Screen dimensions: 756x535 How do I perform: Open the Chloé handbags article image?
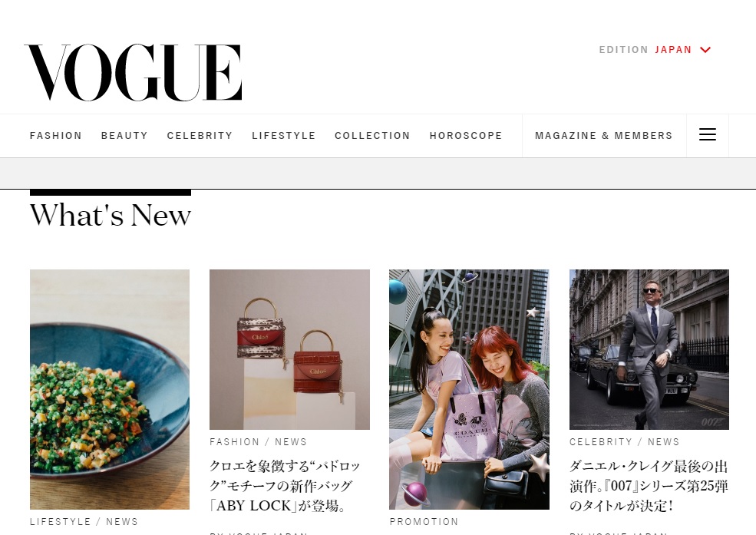pyautogui.click(x=290, y=349)
